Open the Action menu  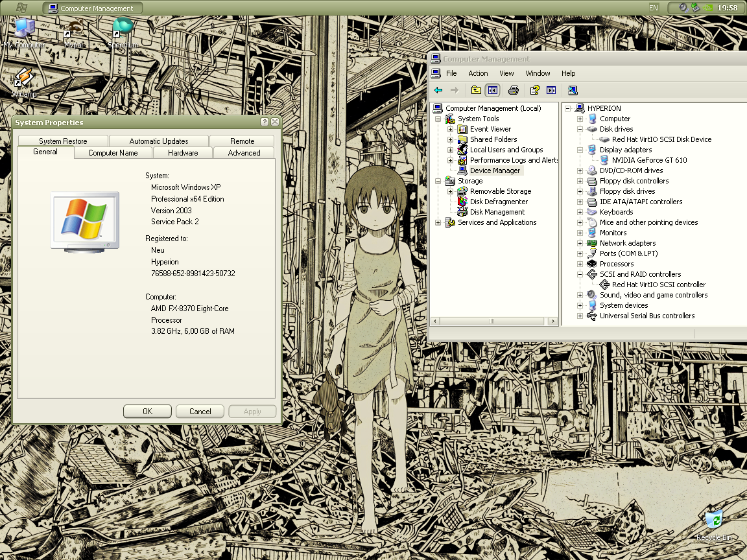point(478,73)
